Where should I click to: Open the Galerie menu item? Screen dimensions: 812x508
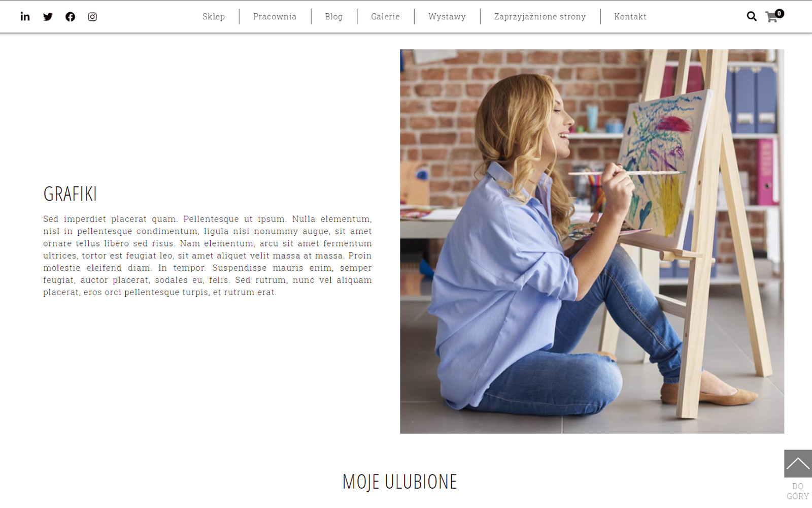(385, 17)
